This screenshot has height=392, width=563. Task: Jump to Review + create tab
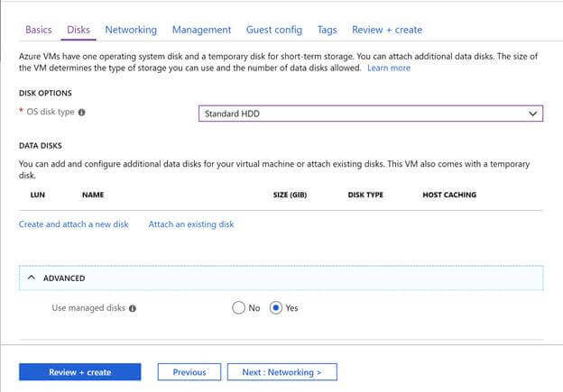coord(387,30)
